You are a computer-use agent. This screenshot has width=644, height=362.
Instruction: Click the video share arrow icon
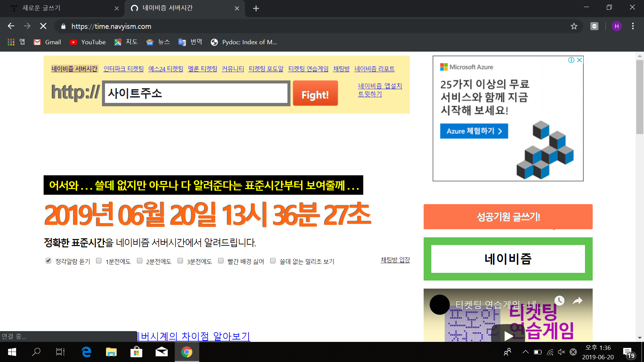pyautogui.click(x=577, y=301)
